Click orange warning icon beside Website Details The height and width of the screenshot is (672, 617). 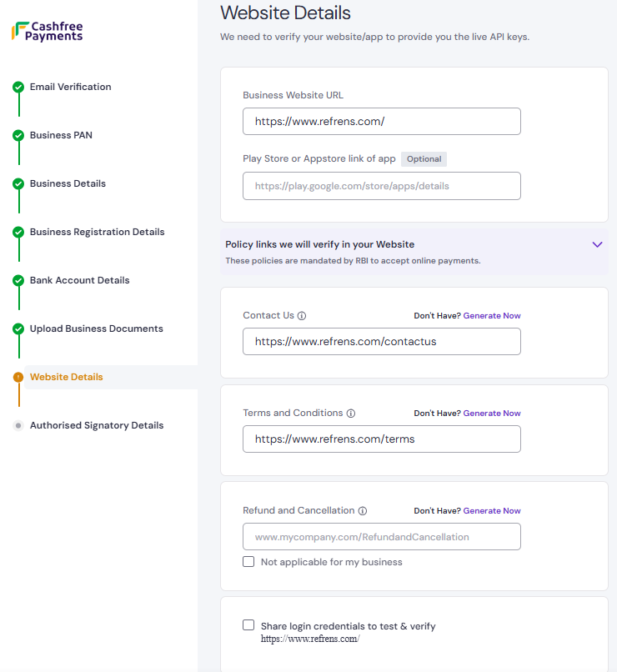point(18,377)
